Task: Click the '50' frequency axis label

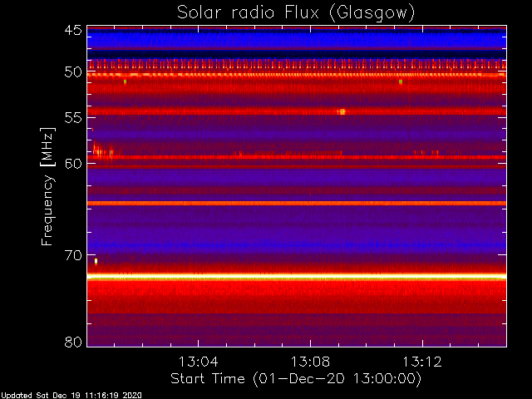Action: [x=73, y=72]
